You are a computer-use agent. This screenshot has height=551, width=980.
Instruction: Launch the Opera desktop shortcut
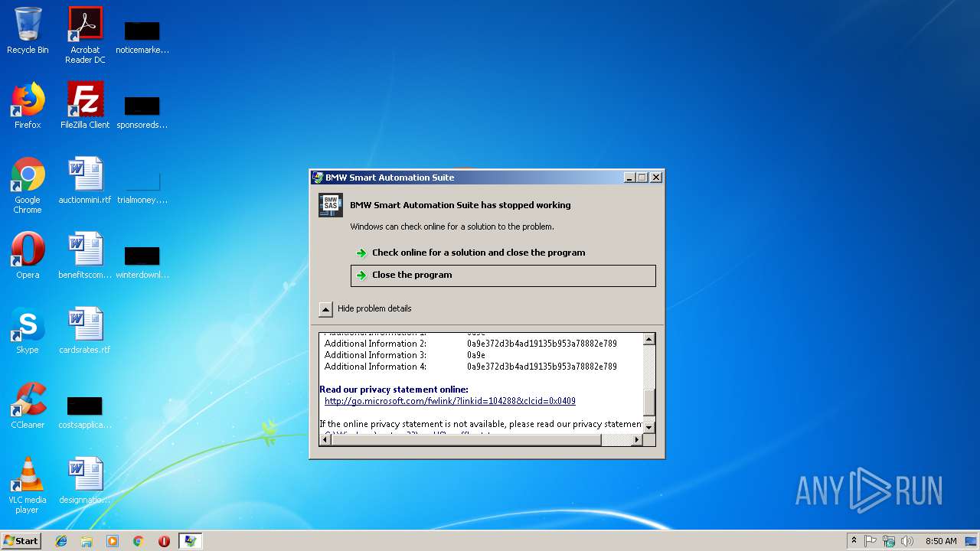tap(28, 256)
